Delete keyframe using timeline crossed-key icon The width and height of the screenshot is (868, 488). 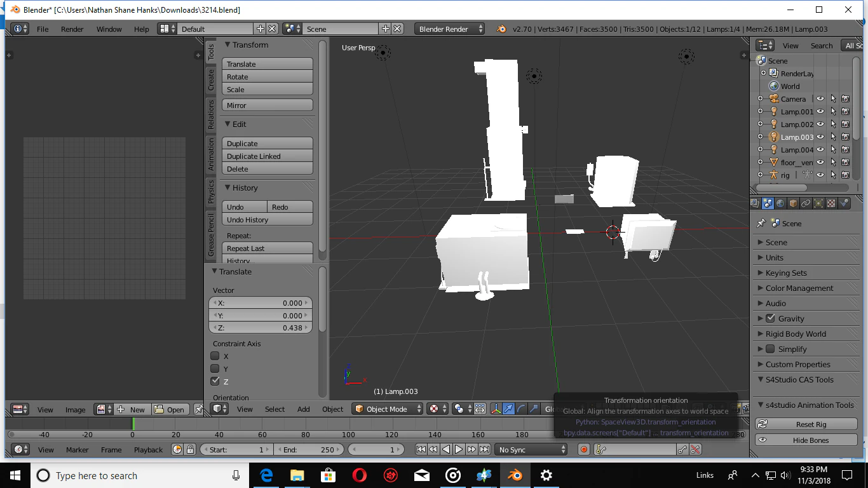pos(695,449)
